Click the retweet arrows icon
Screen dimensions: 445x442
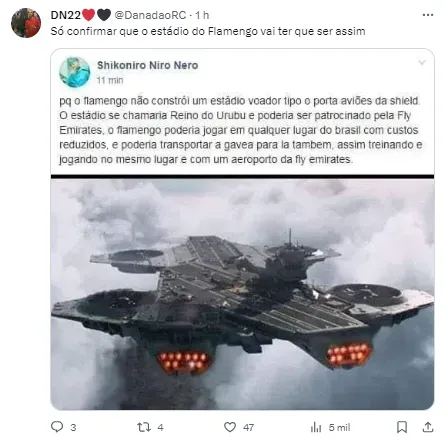(144, 427)
